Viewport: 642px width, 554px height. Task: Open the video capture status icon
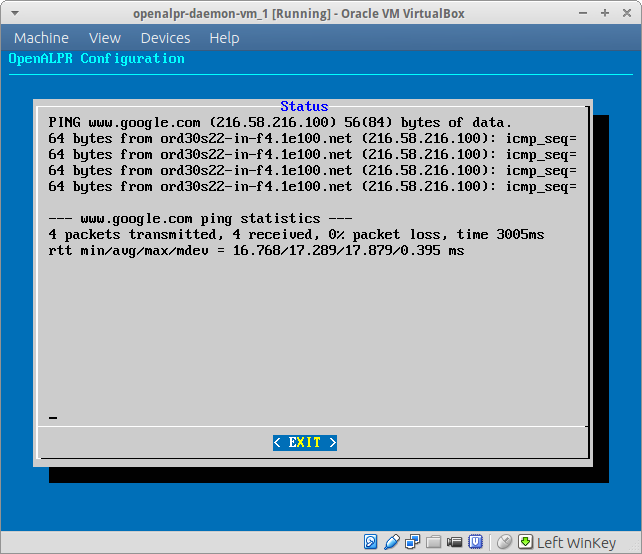pos(454,542)
